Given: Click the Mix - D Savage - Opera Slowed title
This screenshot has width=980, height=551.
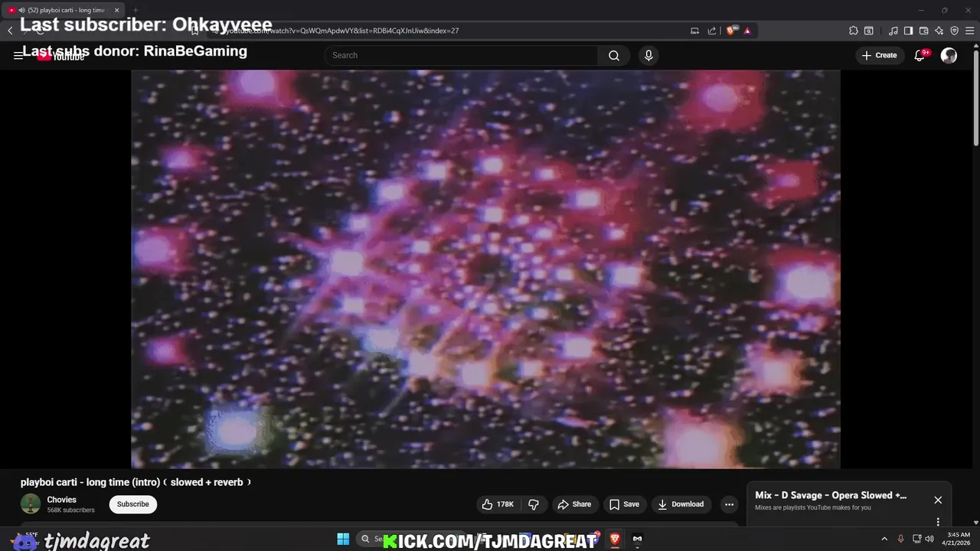Looking at the screenshot, I should point(831,495).
